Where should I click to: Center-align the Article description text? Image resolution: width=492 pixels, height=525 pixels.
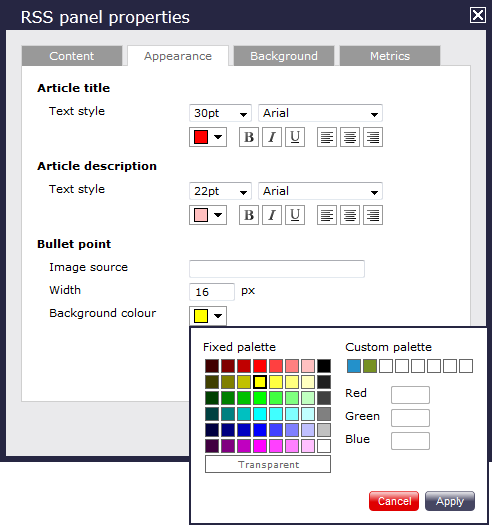[x=350, y=215]
